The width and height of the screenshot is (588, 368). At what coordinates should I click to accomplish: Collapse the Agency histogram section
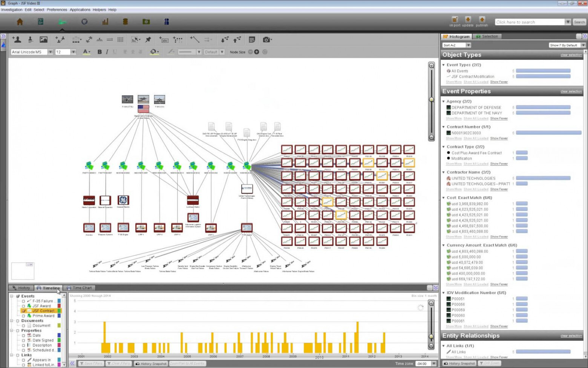point(444,102)
